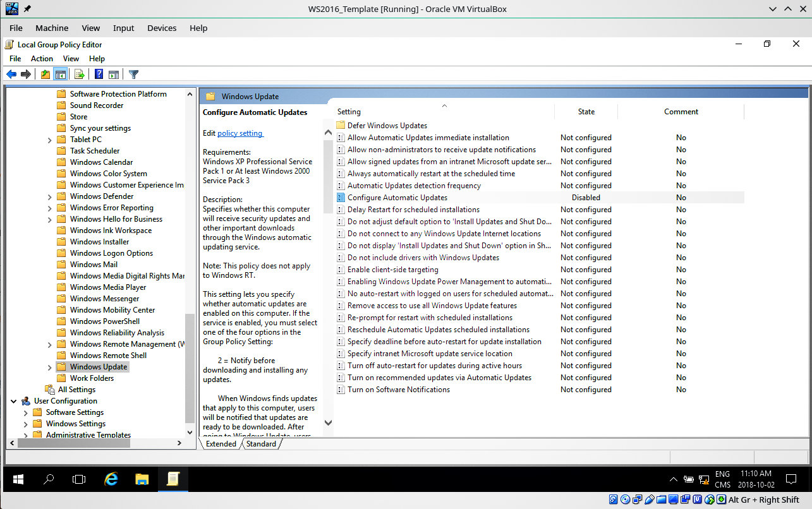Expand the Tablet PC tree node
The image size is (812, 509).
click(x=49, y=140)
